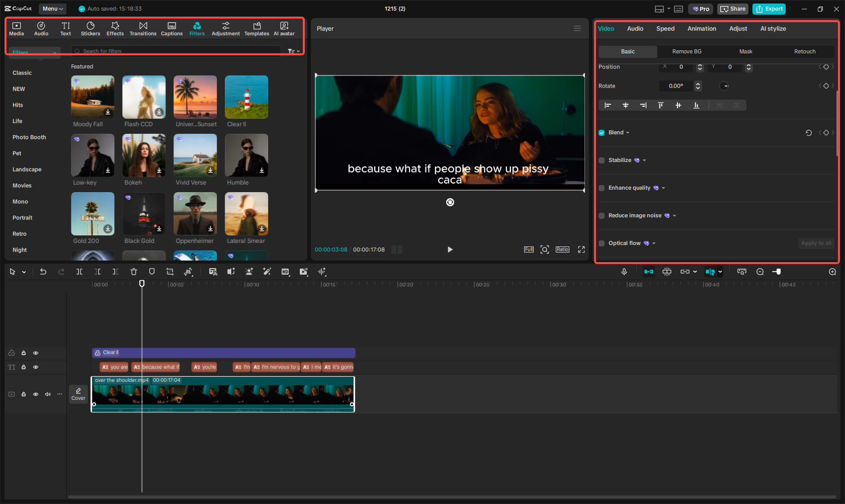The image size is (845, 504).
Task: Click the fullscreen player icon
Action: 581,249
